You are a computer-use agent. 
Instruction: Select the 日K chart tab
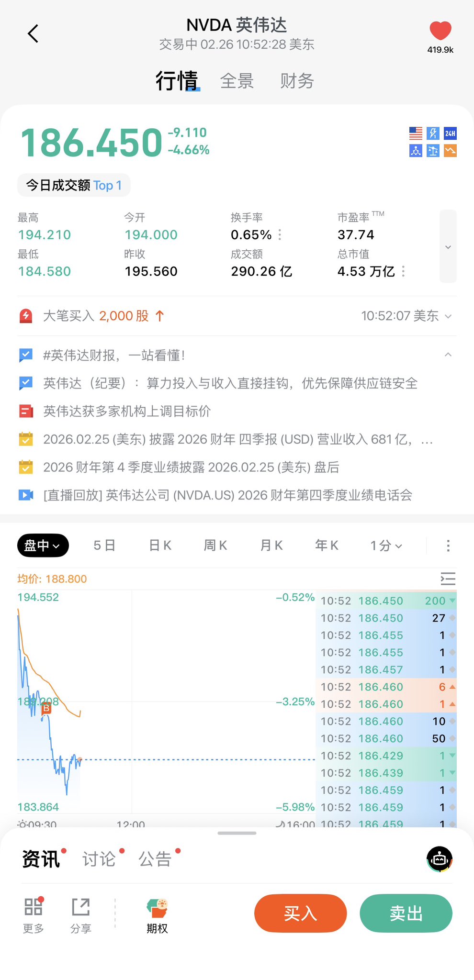click(x=160, y=546)
